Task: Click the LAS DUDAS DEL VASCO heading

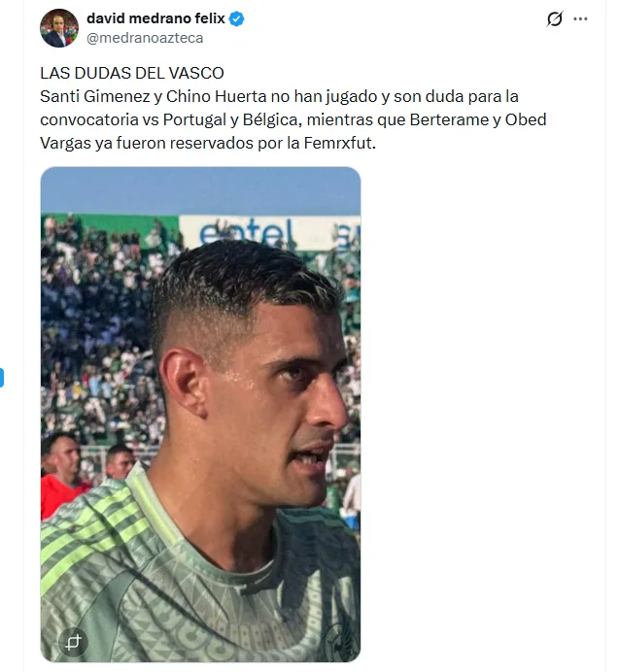Action: (132, 73)
